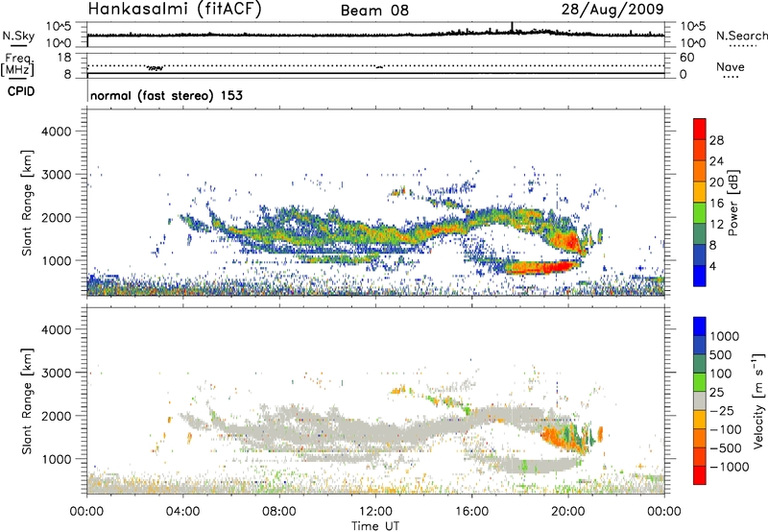Select the 'N.Sky' label
The width and height of the screenshot is (768, 532).
point(18,36)
